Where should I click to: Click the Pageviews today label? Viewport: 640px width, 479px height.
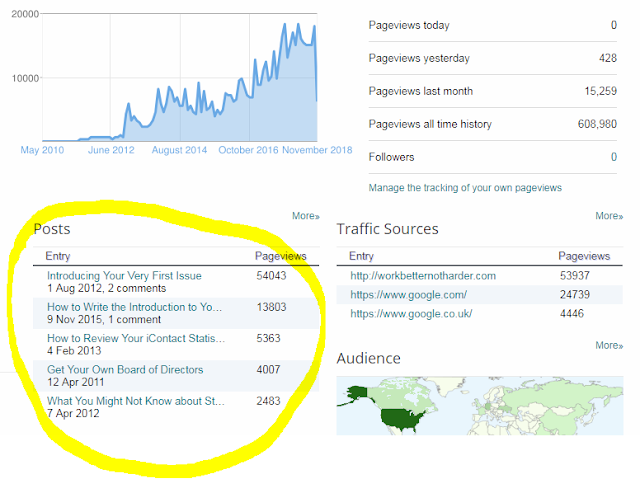point(409,25)
